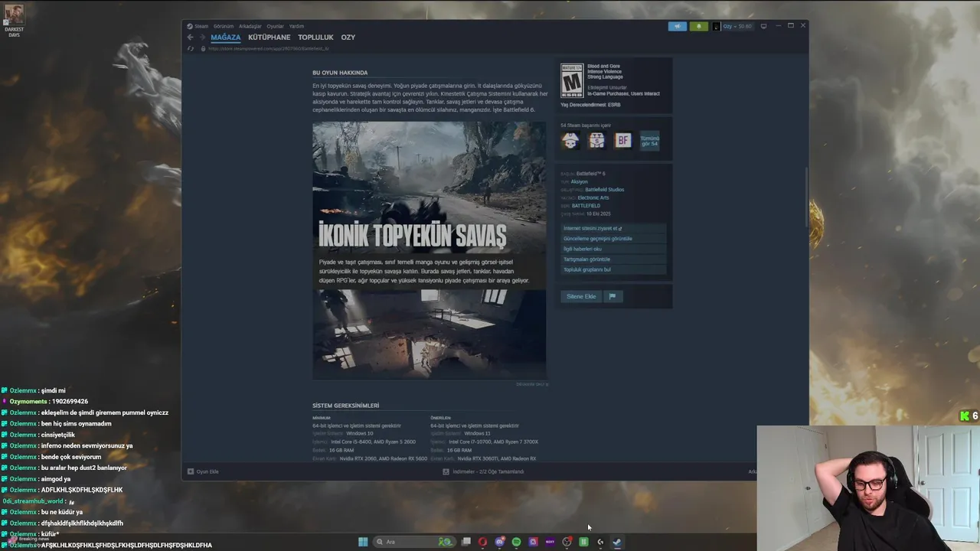
Task: Click the indoor combat screenshot below the banner
Action: tap(430, 334)
